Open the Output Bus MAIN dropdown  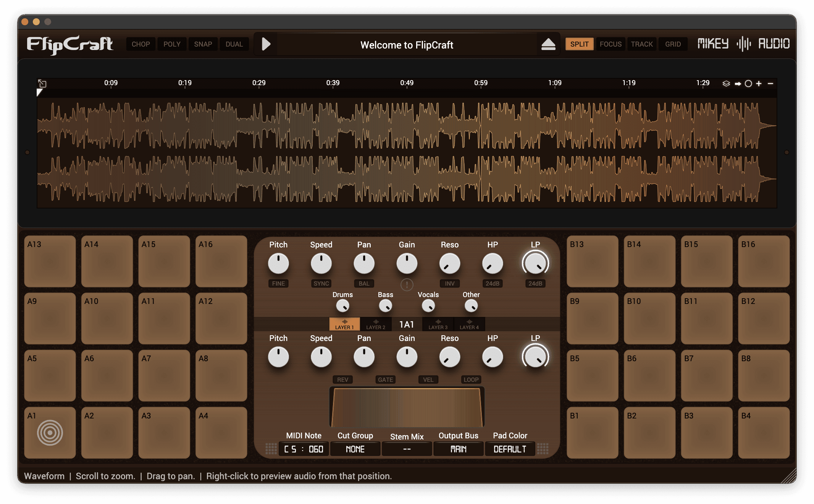point(458,449)
